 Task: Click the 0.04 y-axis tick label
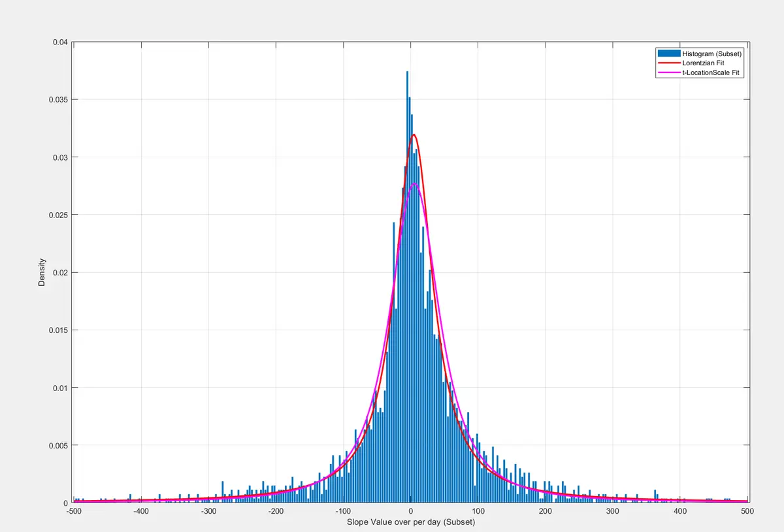click(x=60, y=42)
